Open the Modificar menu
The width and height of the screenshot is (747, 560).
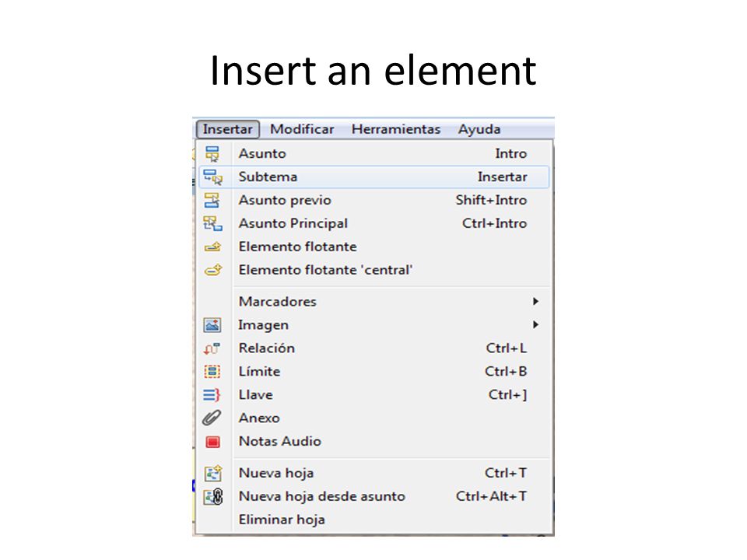[x=302, y=130]
